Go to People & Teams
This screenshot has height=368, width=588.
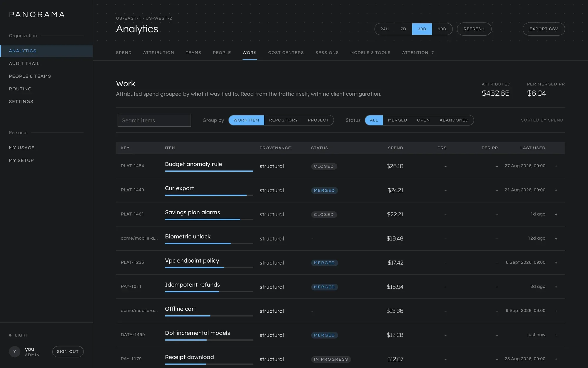click(46, 76)
